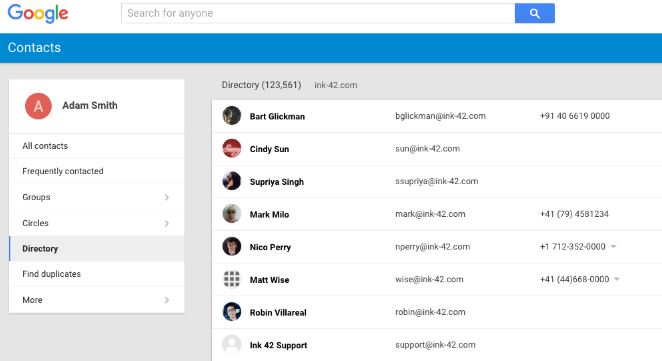Click email support@ink-42.com
This screenshot has height=361, width=662.
(x=435, y=345)
